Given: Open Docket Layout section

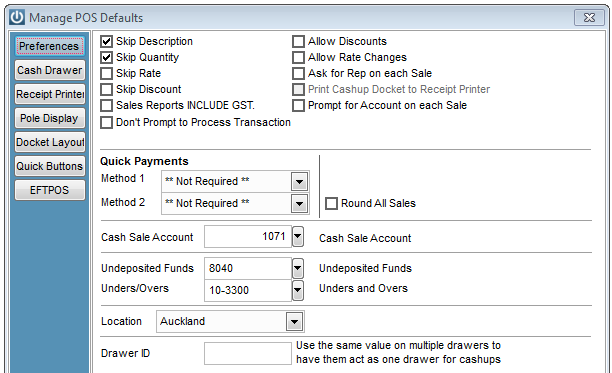Looking at the screenshot, I should 50,142.
